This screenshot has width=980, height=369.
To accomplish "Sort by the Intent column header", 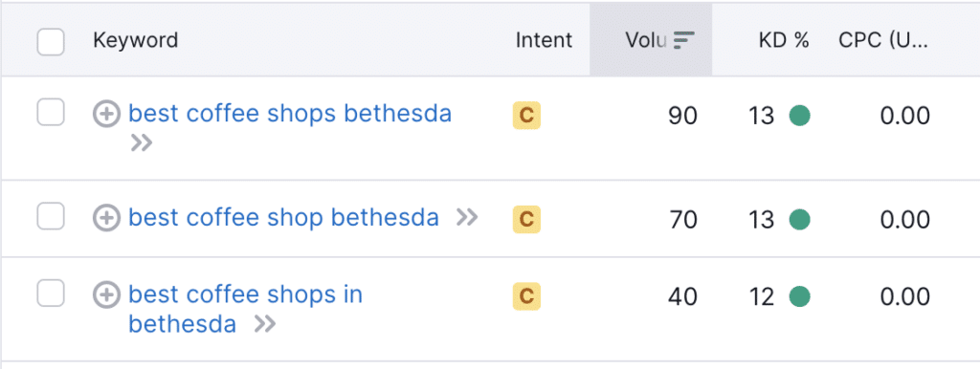I will [x=544, y=40].
